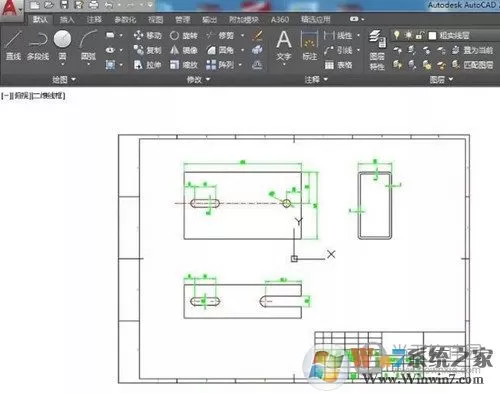Select the 圆弧 (Arc) tool
This screenshot has width=500, height=393.
point(88,45)
